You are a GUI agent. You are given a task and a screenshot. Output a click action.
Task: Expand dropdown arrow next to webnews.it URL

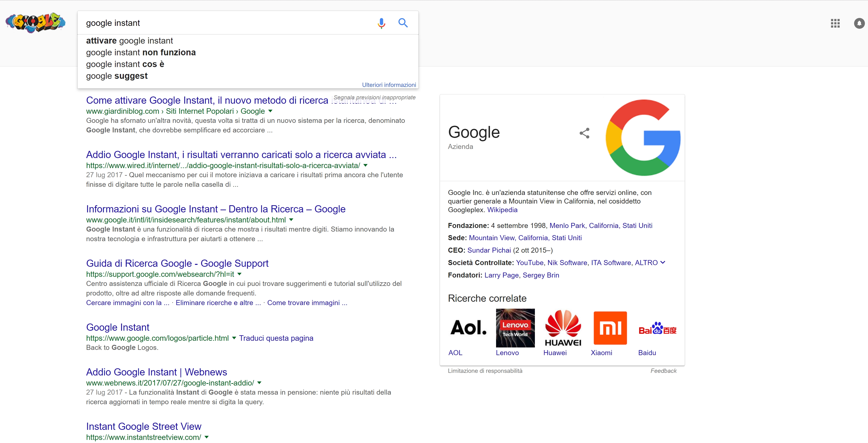click(259, 383)
